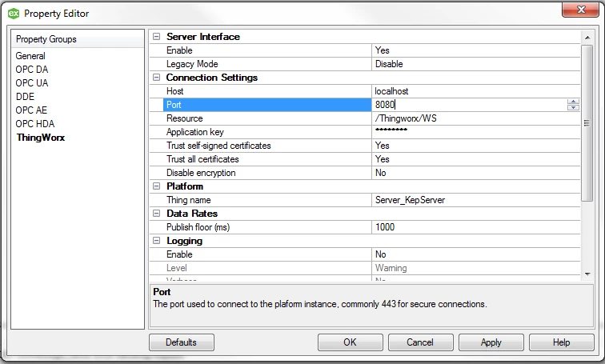Image resolution: width=605 pixels, height=364 pixels.
Task: Click the scrollbar down arrow
Action: pos(587,274)
